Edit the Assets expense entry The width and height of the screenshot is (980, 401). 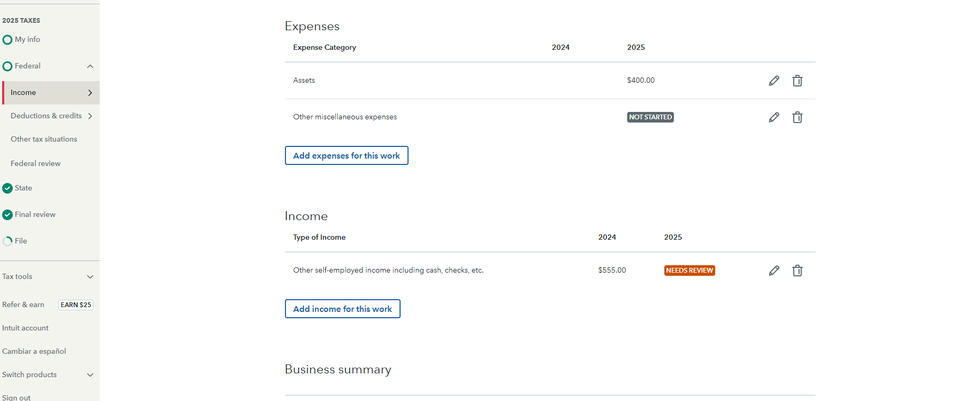[774, 81]
